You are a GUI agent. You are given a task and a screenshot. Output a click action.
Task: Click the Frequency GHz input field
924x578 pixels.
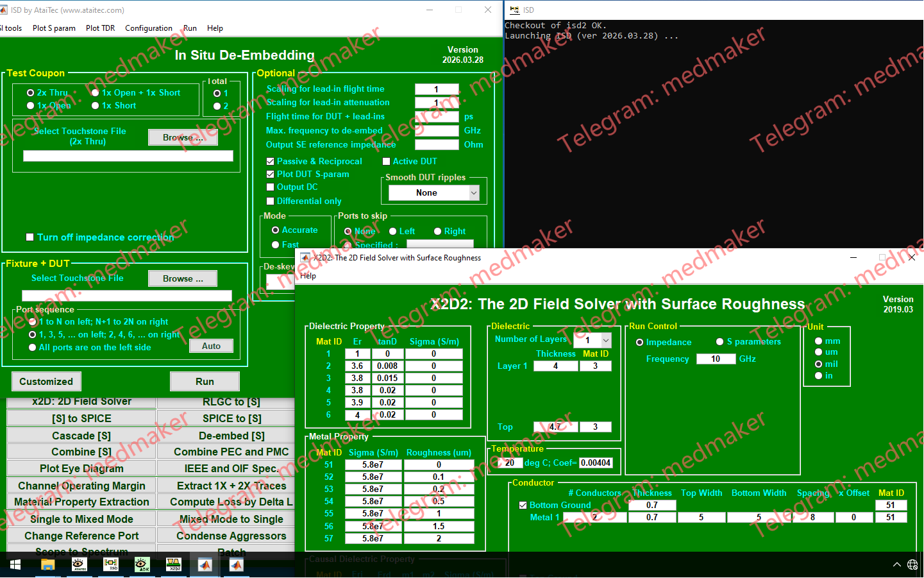(716, 359)
